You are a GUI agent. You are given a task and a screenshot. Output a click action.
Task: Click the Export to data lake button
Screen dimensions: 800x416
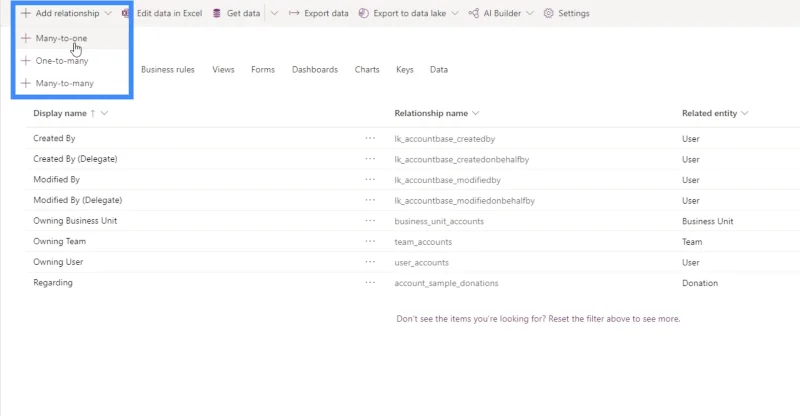(x=408, y=13)
